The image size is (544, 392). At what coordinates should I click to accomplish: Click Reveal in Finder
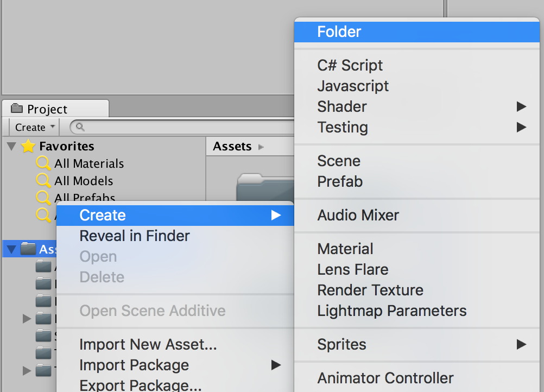(135, 236)
